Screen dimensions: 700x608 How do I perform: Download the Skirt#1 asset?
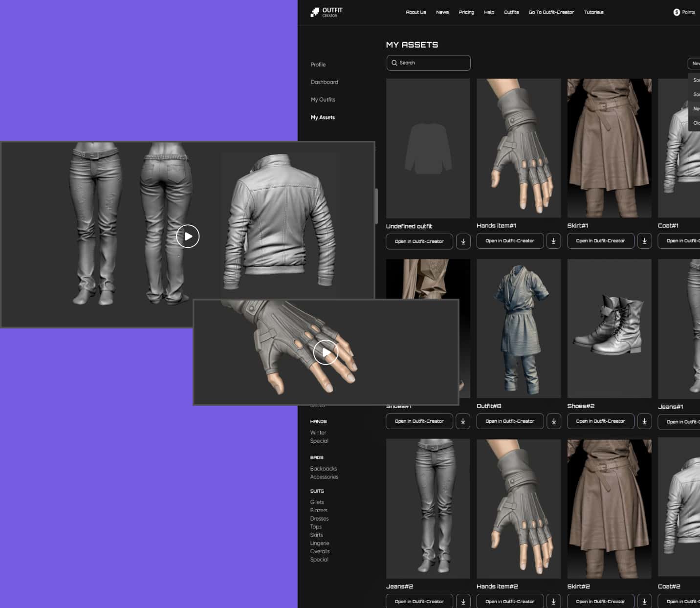click(x=644, y=241)
